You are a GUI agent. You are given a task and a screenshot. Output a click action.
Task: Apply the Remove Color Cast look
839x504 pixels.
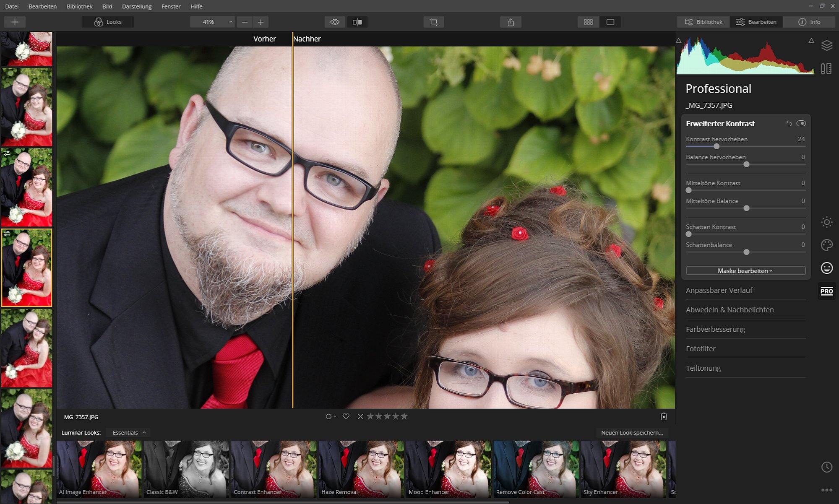(x=536, y=469)
